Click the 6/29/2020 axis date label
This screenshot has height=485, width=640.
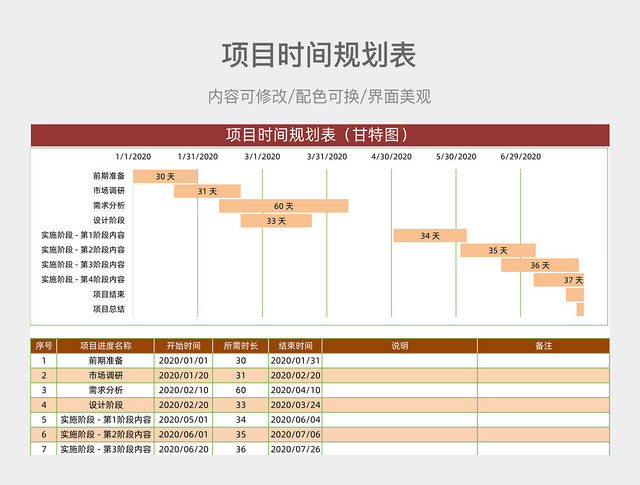point(520,157)
